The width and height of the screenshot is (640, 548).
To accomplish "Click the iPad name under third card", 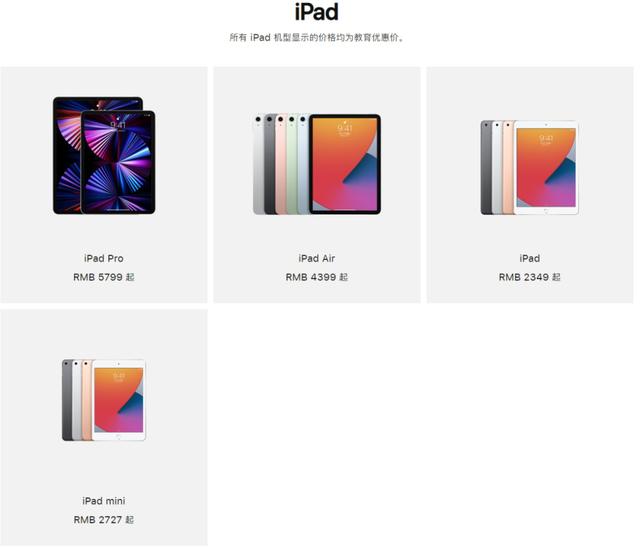I will pos(529,258).
